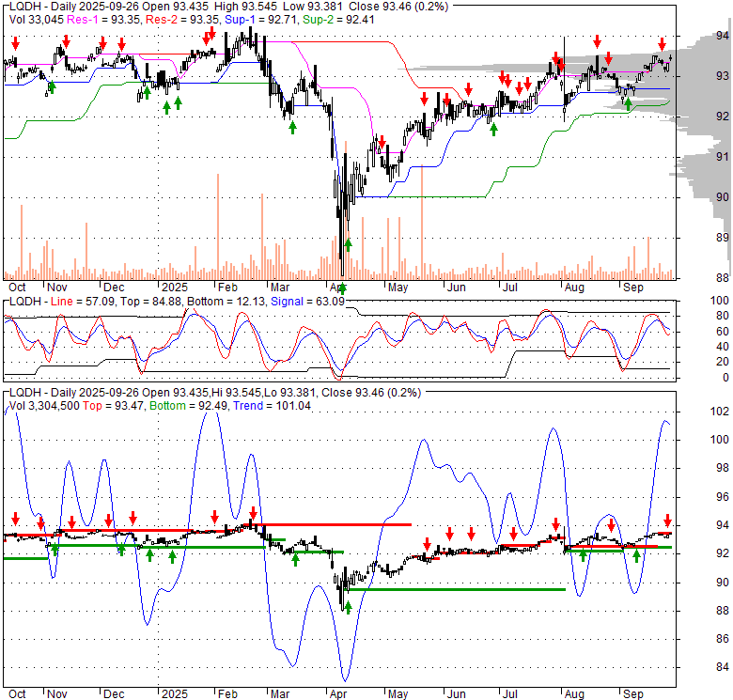Click 'High 93.545' in the top chart header
This screenshot has width=733, height=700.
pos(245,7)
